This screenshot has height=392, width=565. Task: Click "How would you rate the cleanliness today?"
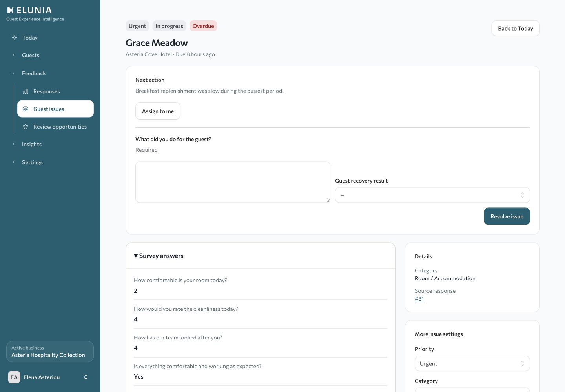click(x=186, y=309)
